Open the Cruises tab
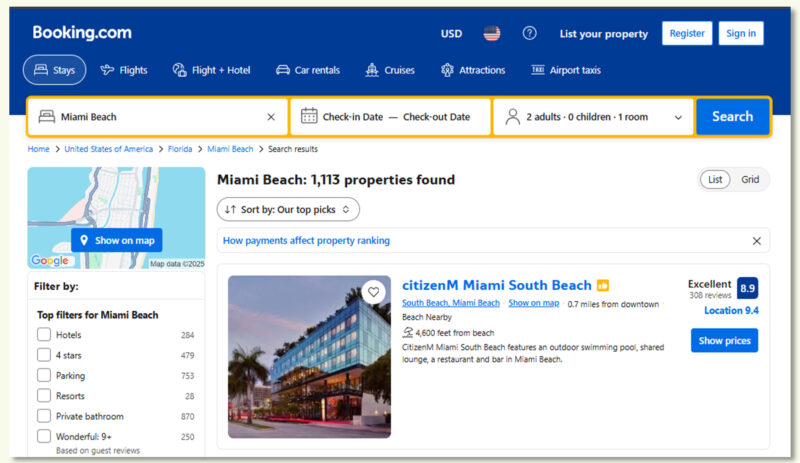The image size is (800, 463). (x=390, y=70)
